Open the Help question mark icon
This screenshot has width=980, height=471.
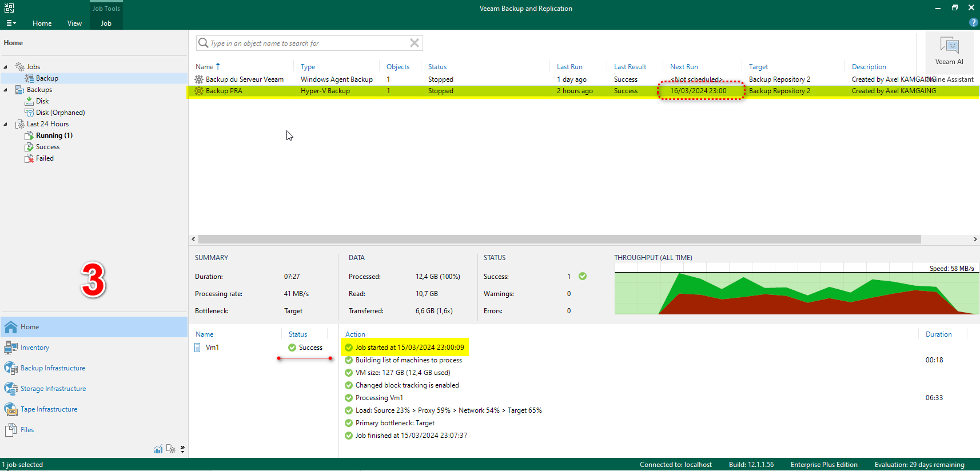(973, 22)
